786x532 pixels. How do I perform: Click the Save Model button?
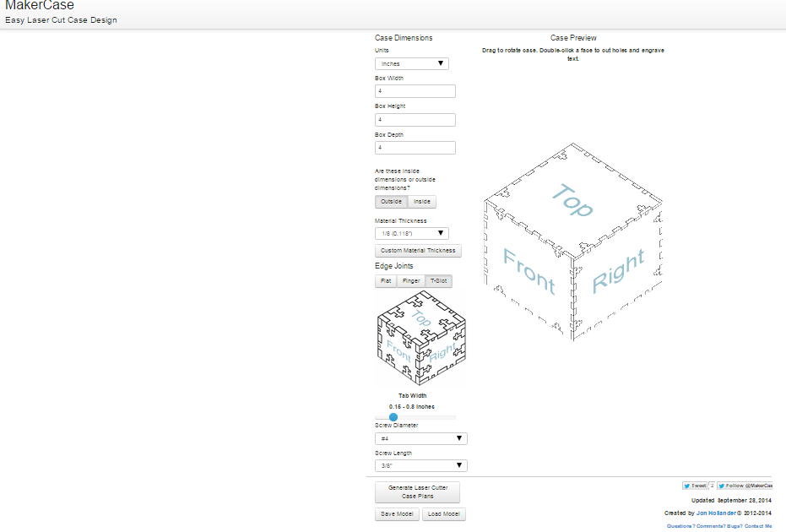coord(397,514)
